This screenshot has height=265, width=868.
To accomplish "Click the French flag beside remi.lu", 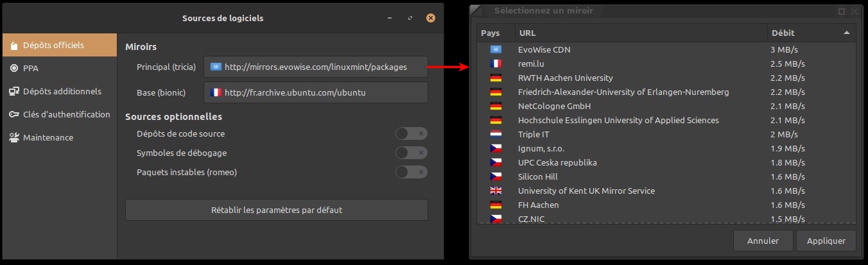I will 495,64.
